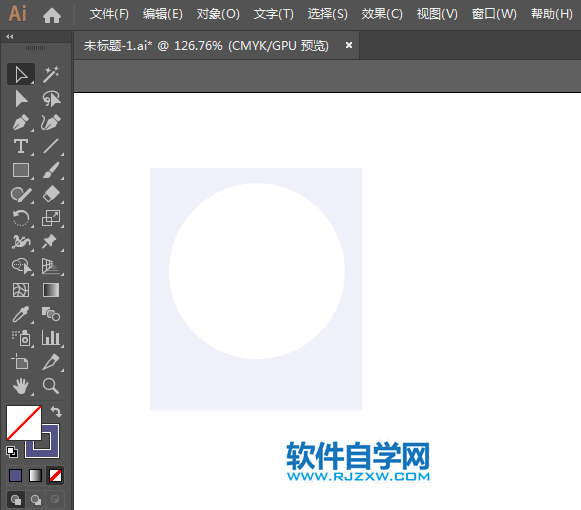Switch to the 未标题-1.ai document tab
The width and height of the screenshot is (581, 510).
(x=206, y=46)
